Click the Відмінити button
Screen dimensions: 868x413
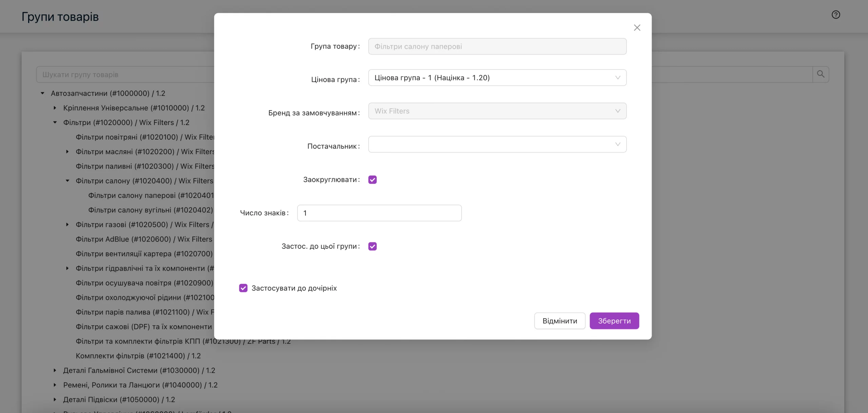559,321
